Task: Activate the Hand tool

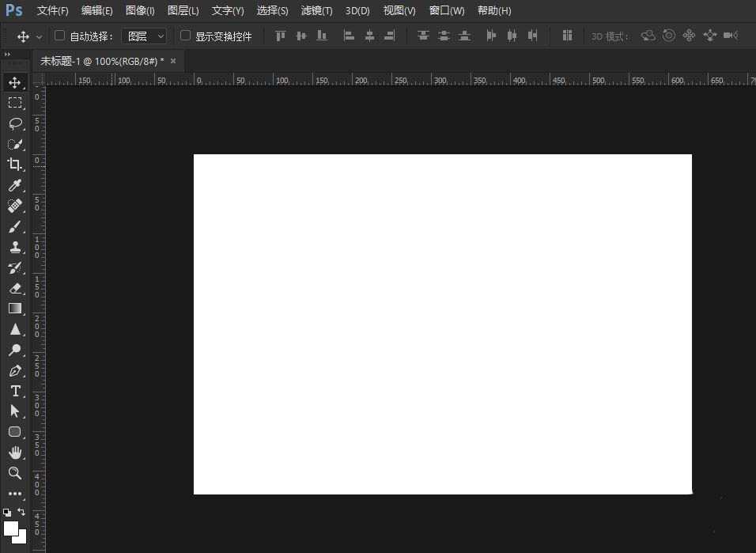Action: [x=15, y=453]
